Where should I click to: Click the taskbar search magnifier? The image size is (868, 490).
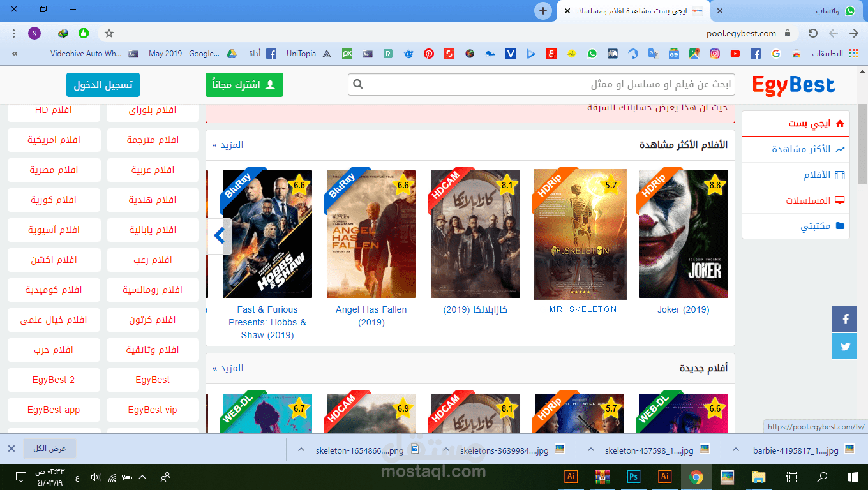(823, 477)
